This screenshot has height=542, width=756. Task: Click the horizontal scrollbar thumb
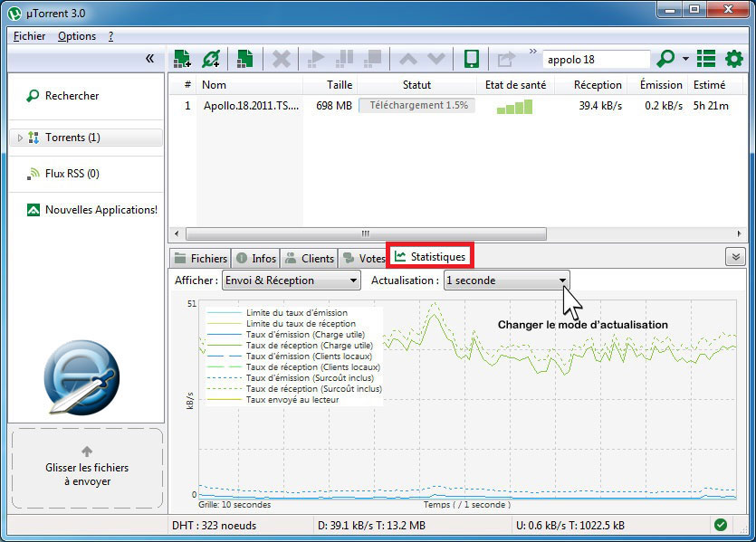[366, 233]
